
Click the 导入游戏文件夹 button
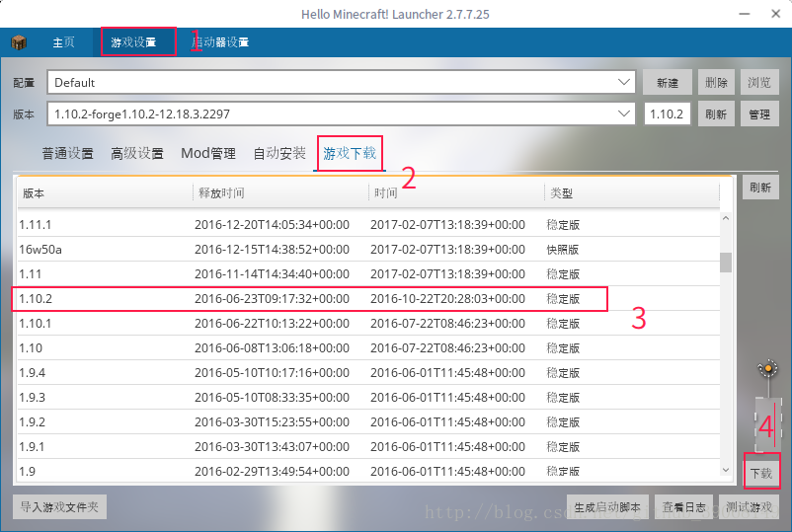(59, 507)
